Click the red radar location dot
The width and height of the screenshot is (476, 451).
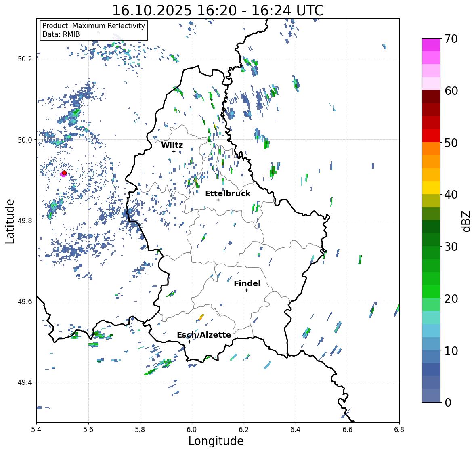tap(64, 173)
